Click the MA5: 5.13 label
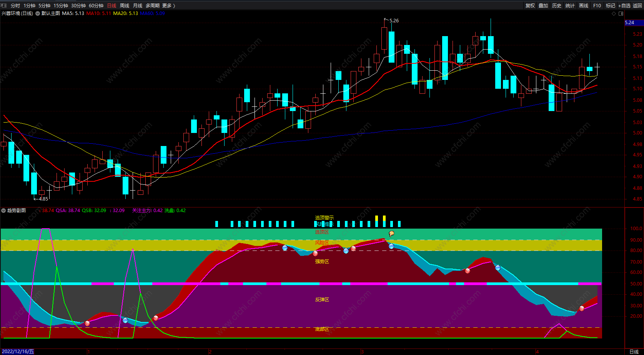Viewport: 644px width, 355px height. (73, 13)
